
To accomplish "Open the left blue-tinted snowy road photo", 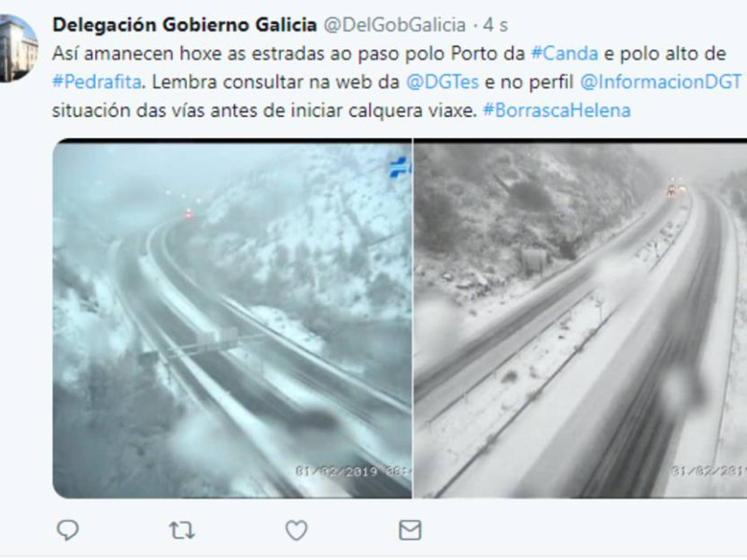I will [x=232, y=318].
